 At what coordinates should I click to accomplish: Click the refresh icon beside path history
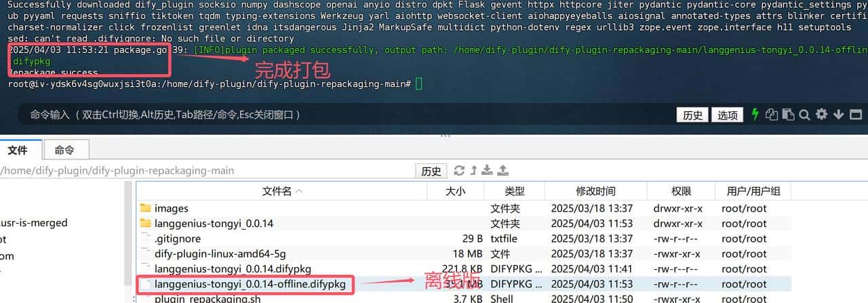click(459, 171)
